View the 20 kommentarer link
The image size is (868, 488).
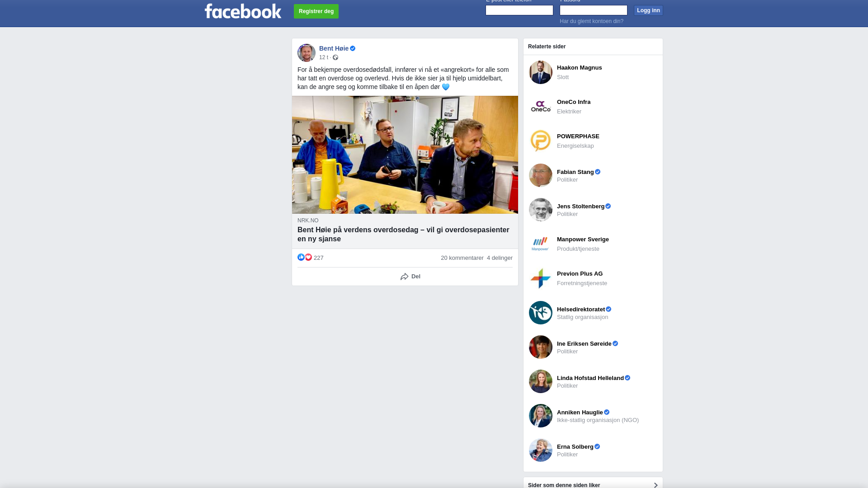462,258
